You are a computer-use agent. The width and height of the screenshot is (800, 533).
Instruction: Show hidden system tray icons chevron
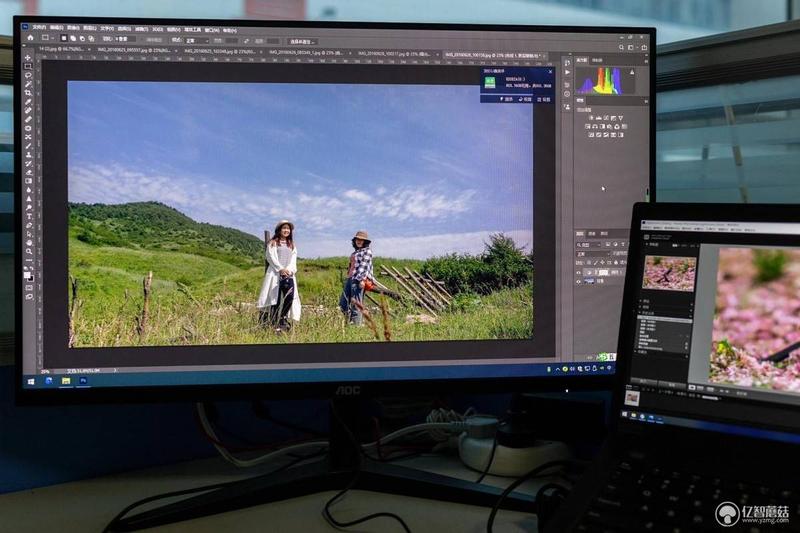point(557,369)
